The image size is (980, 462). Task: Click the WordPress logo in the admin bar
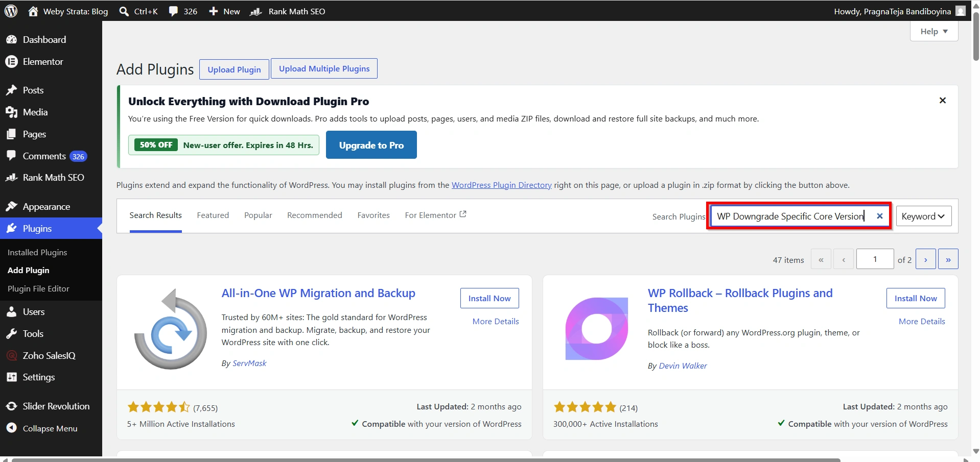11,11
